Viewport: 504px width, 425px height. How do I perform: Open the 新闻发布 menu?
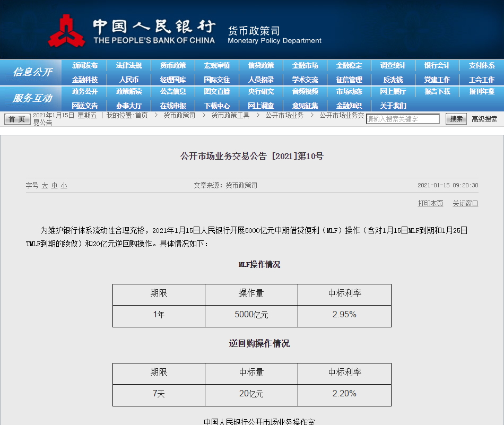(x=84, y=66)
